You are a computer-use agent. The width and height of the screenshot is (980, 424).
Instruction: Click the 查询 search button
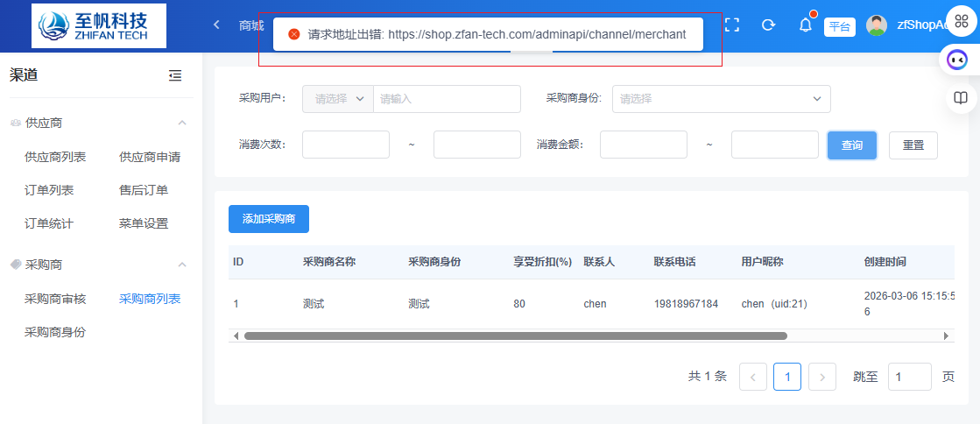(851, 145)
